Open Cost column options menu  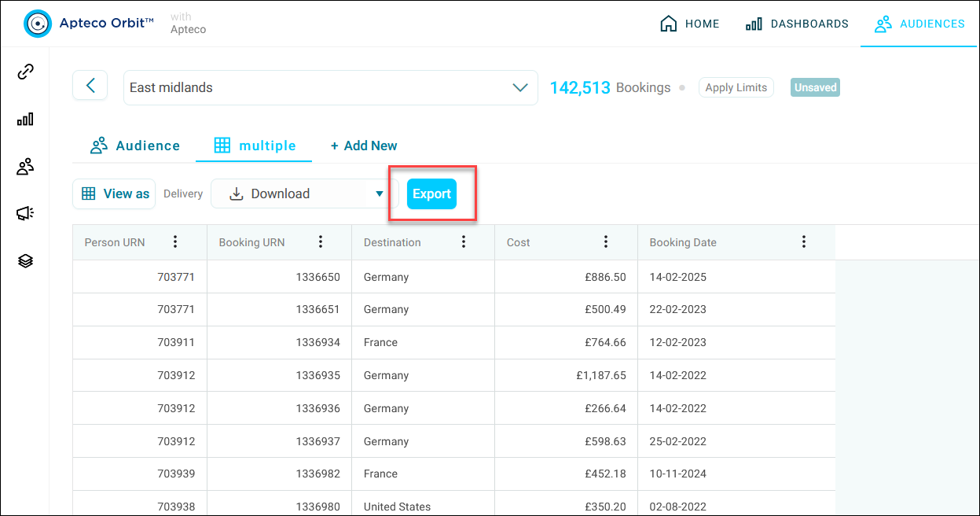606,242
